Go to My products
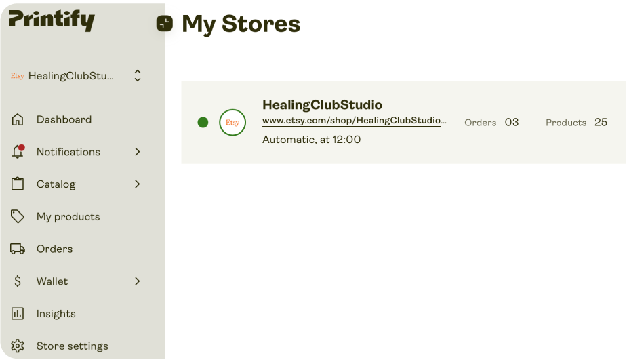 coord(68,217)
